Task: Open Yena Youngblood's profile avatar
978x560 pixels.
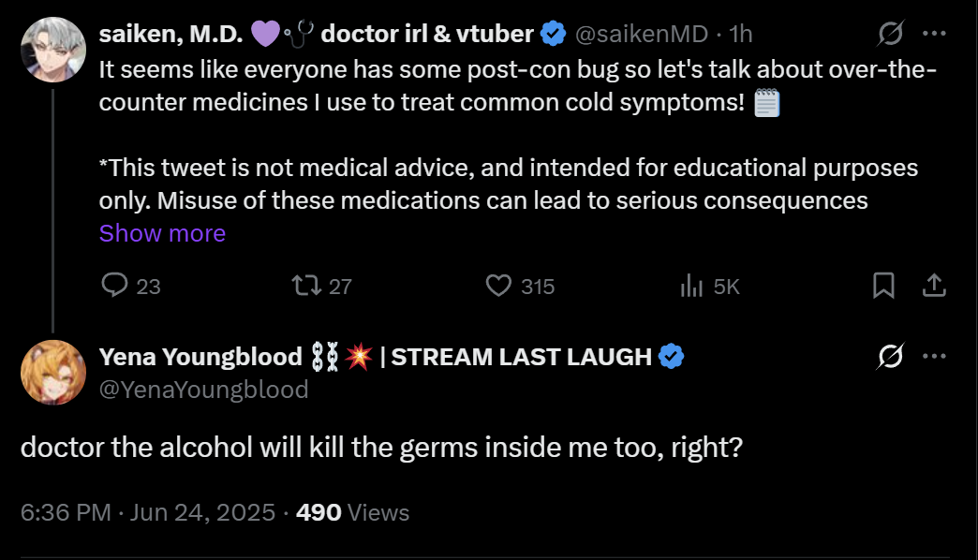Action: pos(52,370)
